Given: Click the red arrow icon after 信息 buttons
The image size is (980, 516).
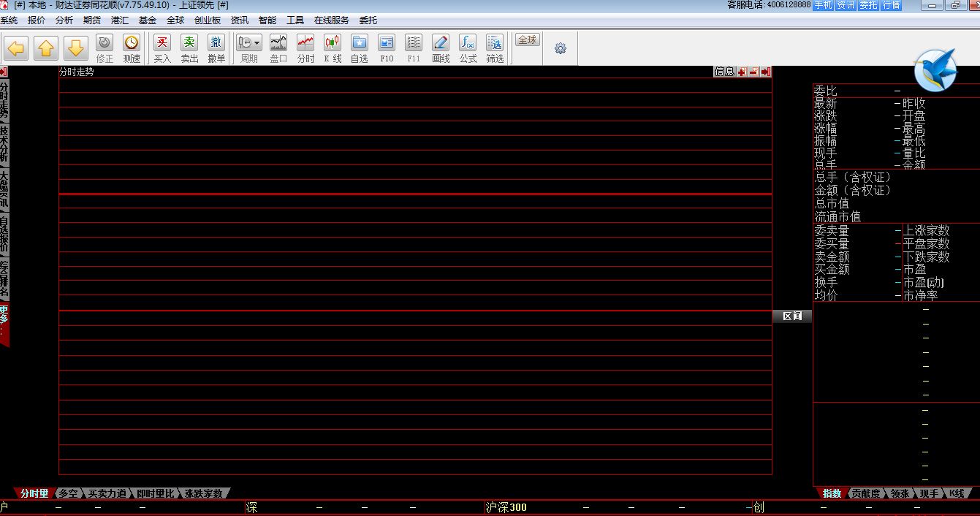Looking at the screenshot, I should (766, 72).
